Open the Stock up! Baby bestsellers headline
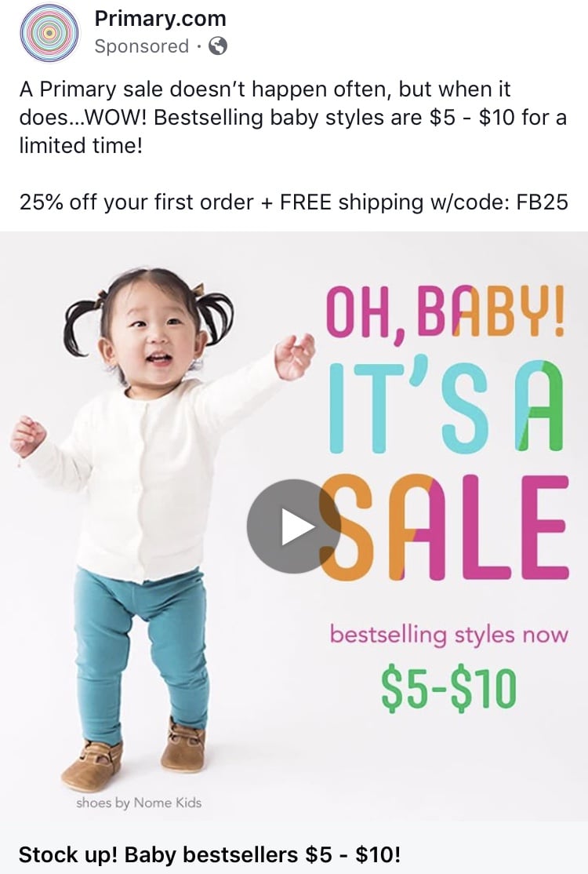 209,854
